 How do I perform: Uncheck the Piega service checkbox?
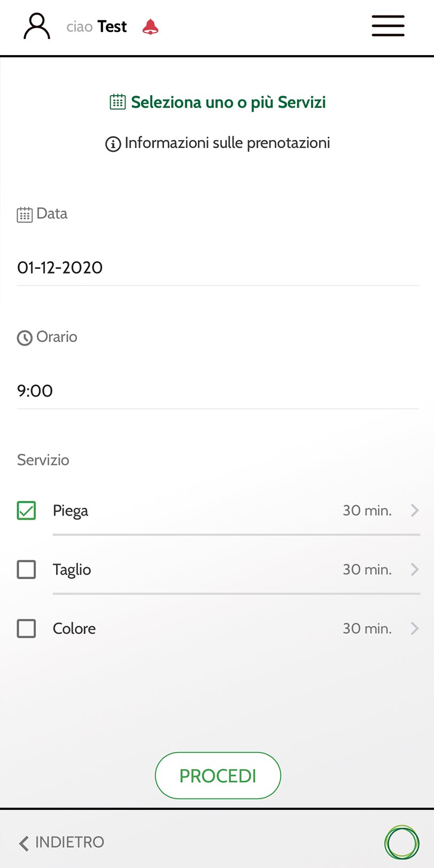click(27, 510)
